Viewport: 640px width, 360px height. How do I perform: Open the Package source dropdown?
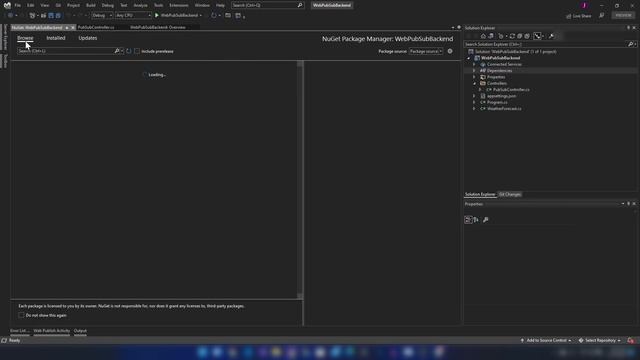coord(426,51)
